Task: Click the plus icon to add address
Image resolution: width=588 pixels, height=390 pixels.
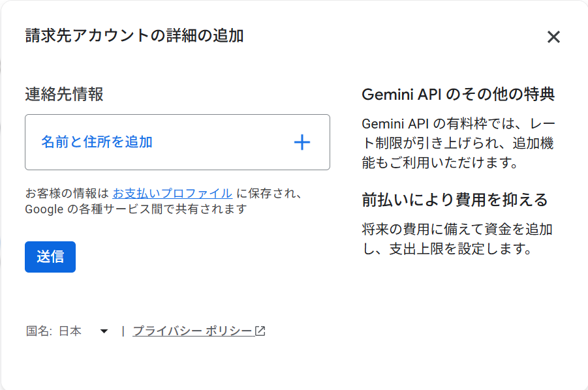Action: [x=302, y=142]
